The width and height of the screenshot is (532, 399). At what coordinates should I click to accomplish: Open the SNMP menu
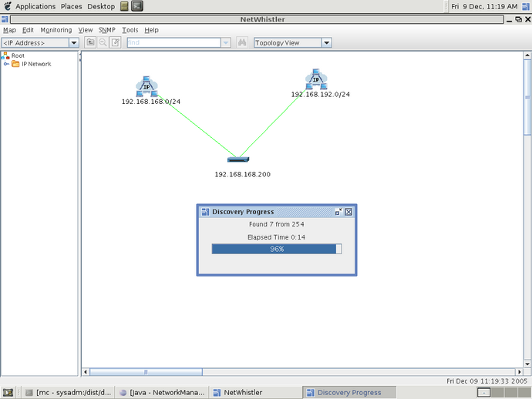pos(107,30)
